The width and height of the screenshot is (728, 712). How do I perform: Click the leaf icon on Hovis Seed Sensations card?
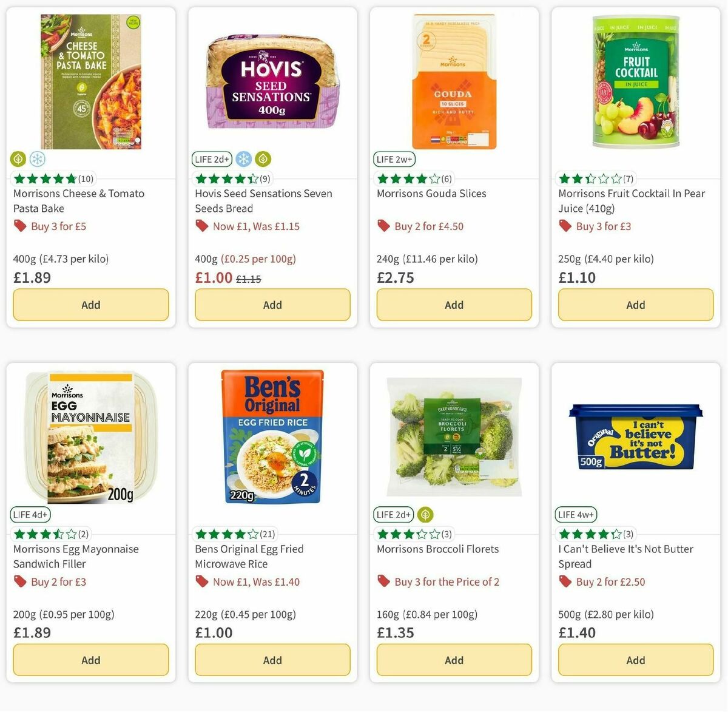point(263,159)
